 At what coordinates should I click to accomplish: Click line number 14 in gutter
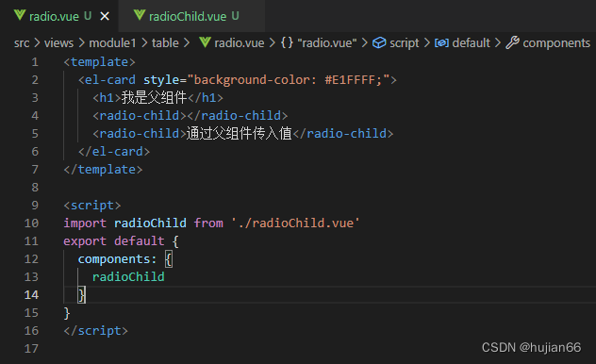[x=31, y=295]
